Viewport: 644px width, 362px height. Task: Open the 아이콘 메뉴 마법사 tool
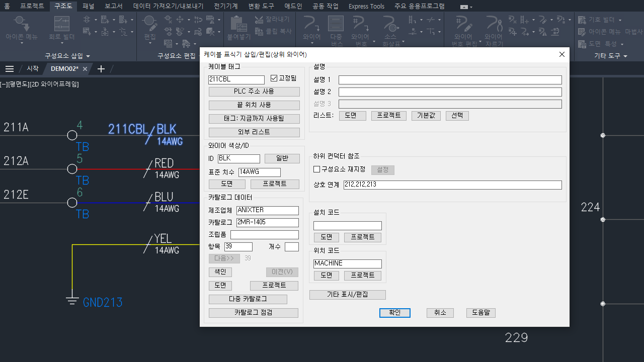610,32
